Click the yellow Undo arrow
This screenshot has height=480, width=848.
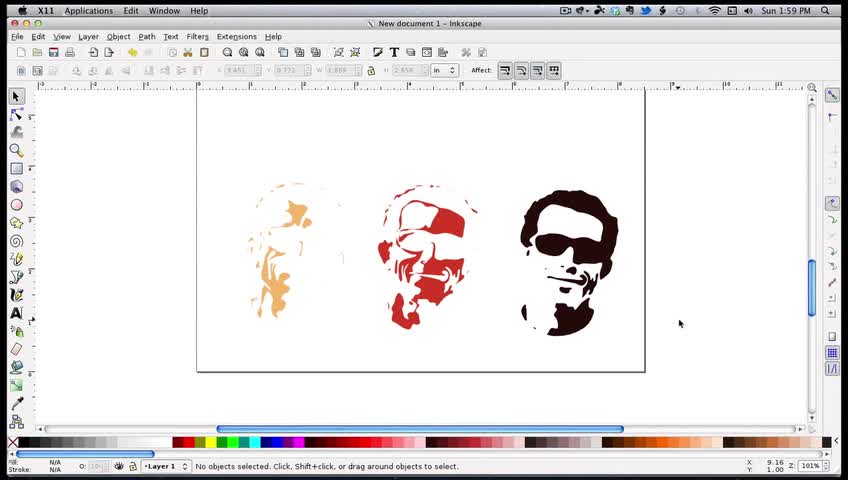point(132,52)
